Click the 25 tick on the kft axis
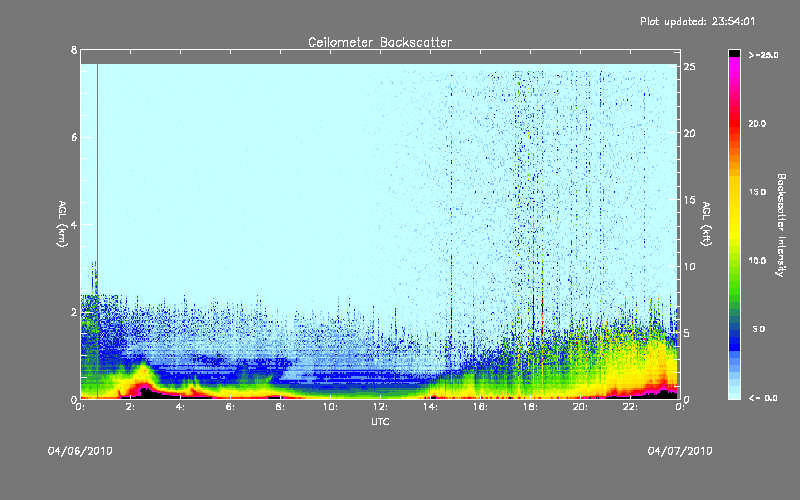The width and height of the screenshot is (800, 500). (x=690, y=67)
